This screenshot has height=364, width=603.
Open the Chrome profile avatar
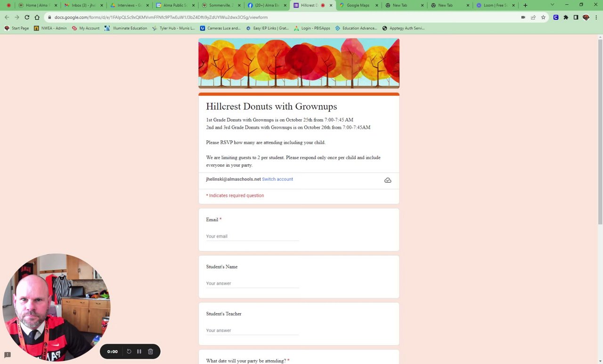tap(586, 17)
